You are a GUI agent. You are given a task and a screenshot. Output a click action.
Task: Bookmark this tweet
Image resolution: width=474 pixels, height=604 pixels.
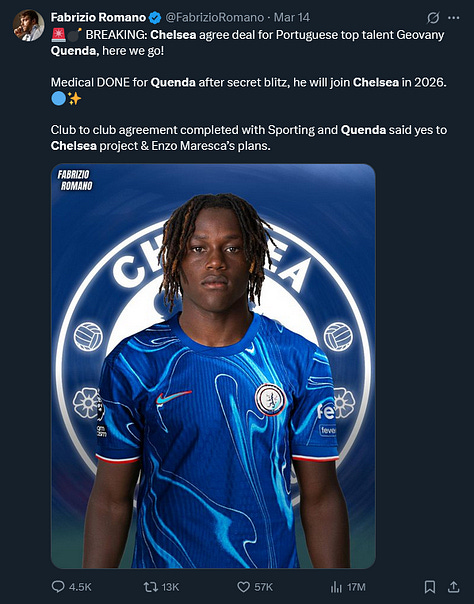430,587
